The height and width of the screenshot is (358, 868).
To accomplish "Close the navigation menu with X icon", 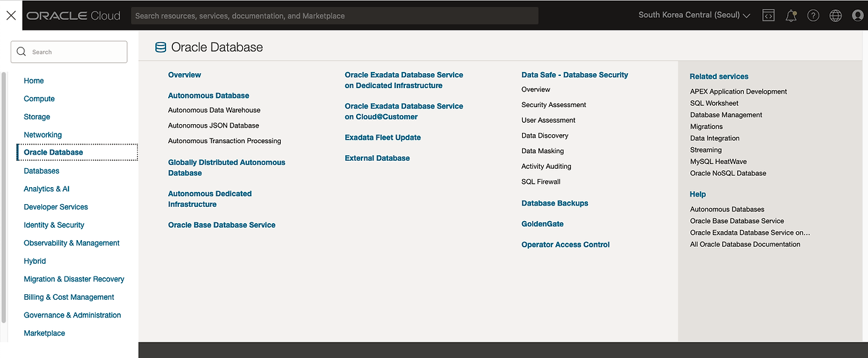I will click(11, 15).
